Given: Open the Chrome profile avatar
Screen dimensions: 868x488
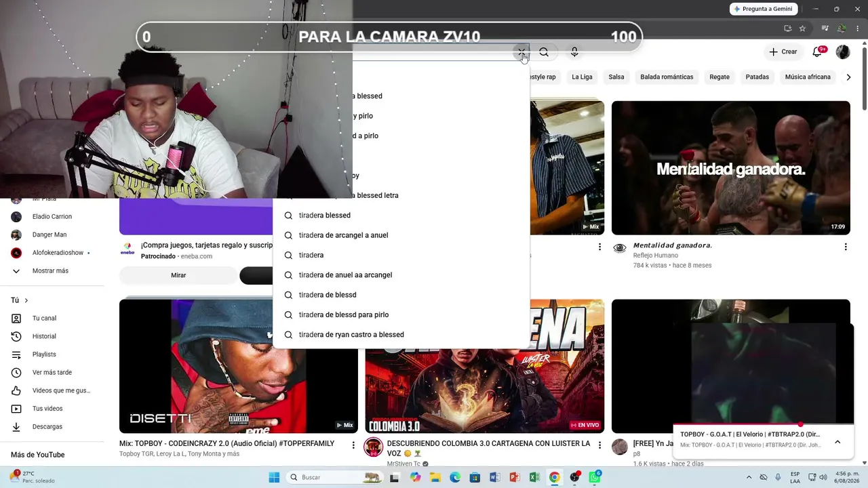Looking at the screenshot, I should click(842, 28).
